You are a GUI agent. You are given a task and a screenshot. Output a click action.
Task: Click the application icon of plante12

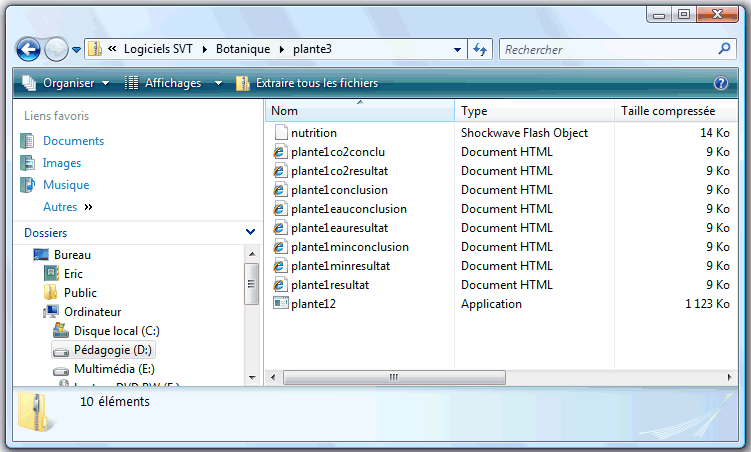[x=280, y=303]
